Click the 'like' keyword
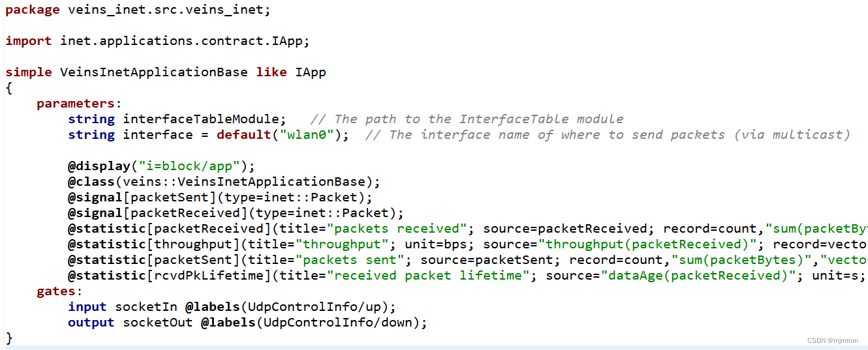This screenshot has height=350, width=868. 271,72
